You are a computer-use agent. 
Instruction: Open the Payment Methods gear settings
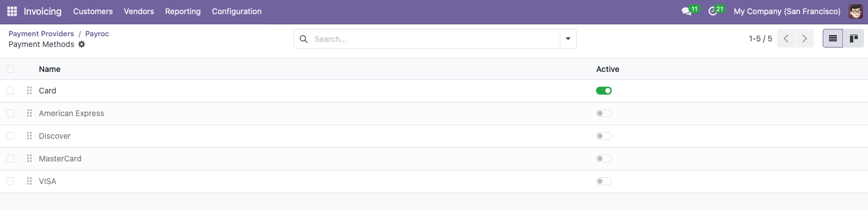(81, 44)
